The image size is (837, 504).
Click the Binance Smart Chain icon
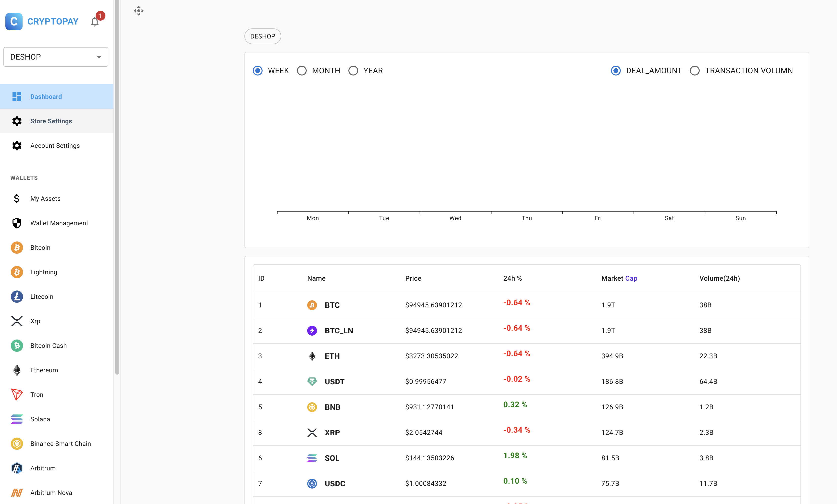pos(17,443)
